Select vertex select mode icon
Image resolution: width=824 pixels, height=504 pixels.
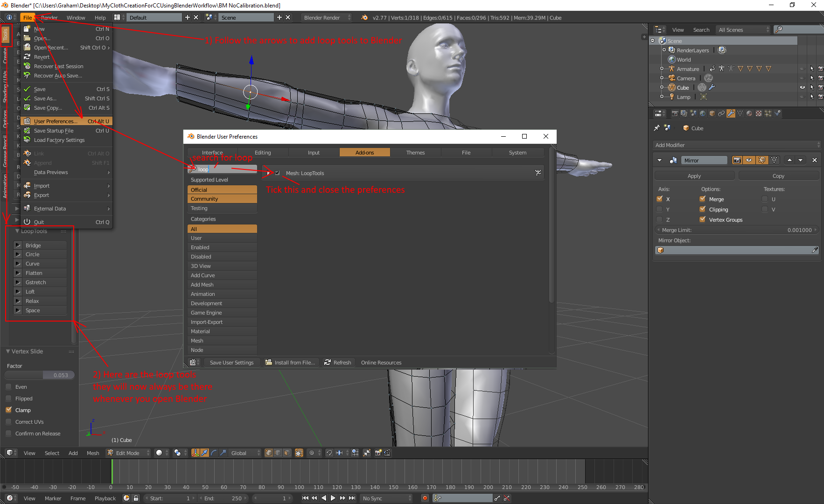pyautogui.click(x=269, y=453)
